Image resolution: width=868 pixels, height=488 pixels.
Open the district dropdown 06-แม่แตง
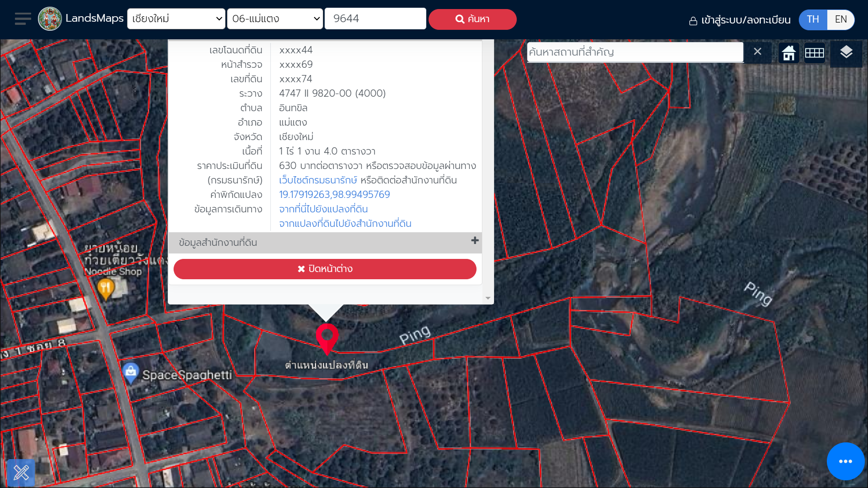[275, 19]
